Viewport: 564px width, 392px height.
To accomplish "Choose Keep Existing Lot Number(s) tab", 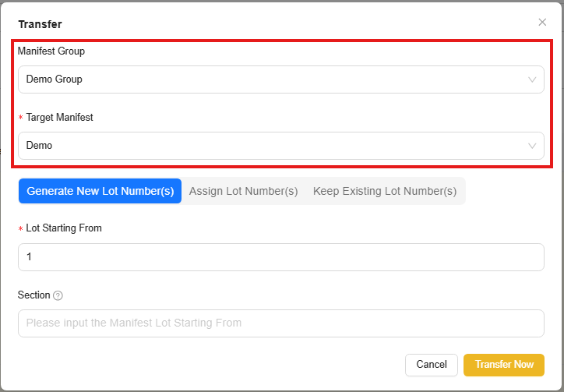I will [385, 191].
